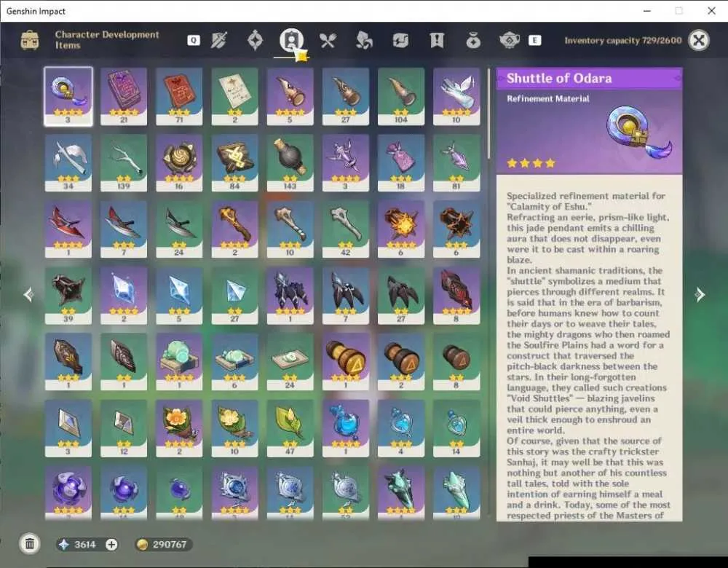Screen dimensions: 728x568
Task: Click the Q previous-tab key hint
Action: [194, 40]
